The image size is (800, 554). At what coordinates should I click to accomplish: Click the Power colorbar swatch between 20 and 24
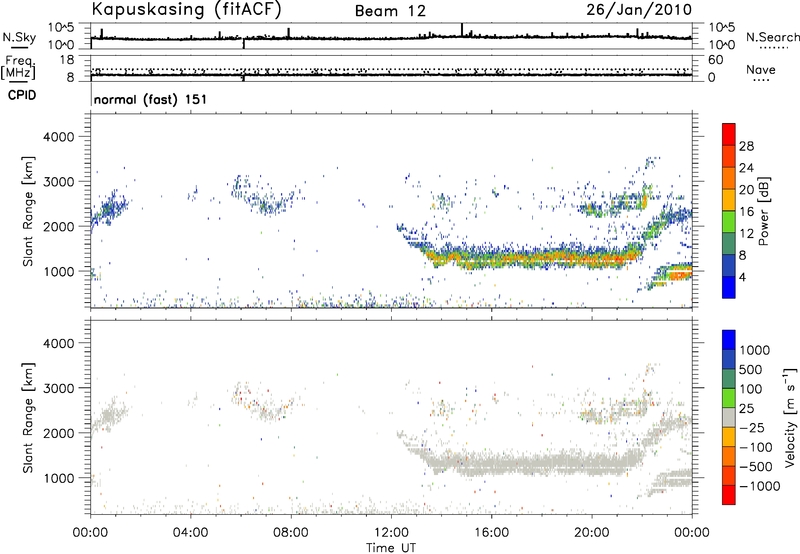[x=729, y=178]
